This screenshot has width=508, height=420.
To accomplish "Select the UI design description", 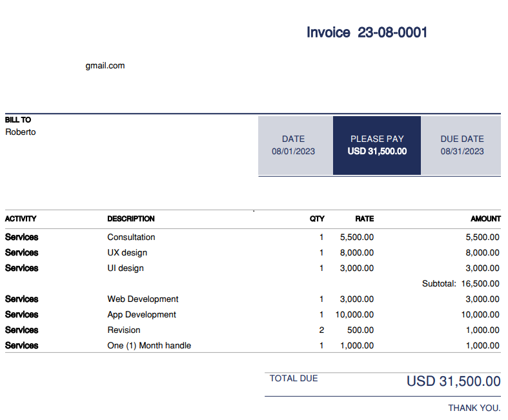I will 125,268.
